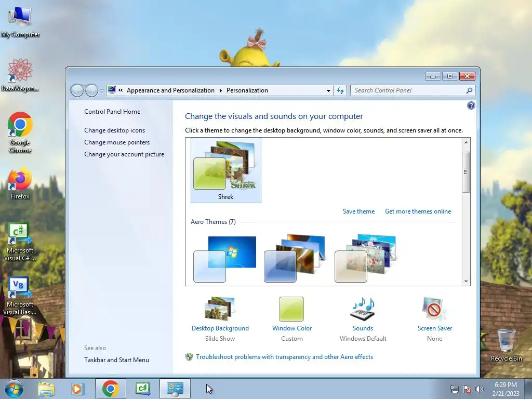Click the Show desktop button

click(x=528, y=389)
